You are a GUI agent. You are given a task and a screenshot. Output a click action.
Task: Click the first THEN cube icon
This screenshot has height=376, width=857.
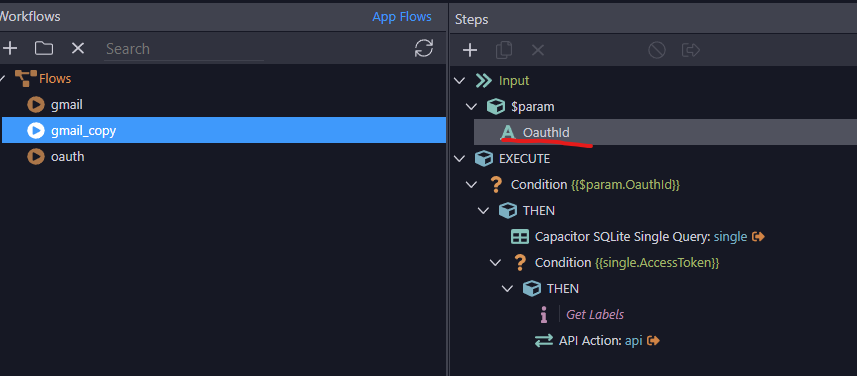point(508,210)
